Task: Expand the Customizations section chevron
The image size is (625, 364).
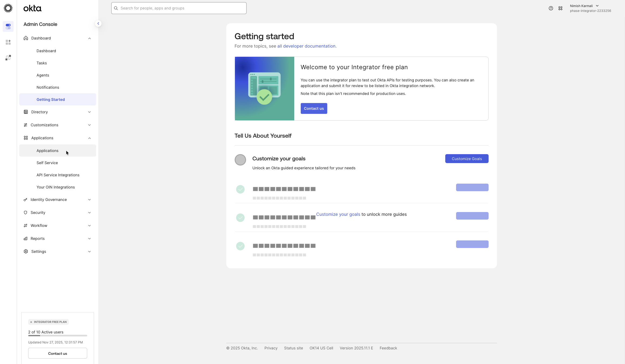Action: point(89,125)
